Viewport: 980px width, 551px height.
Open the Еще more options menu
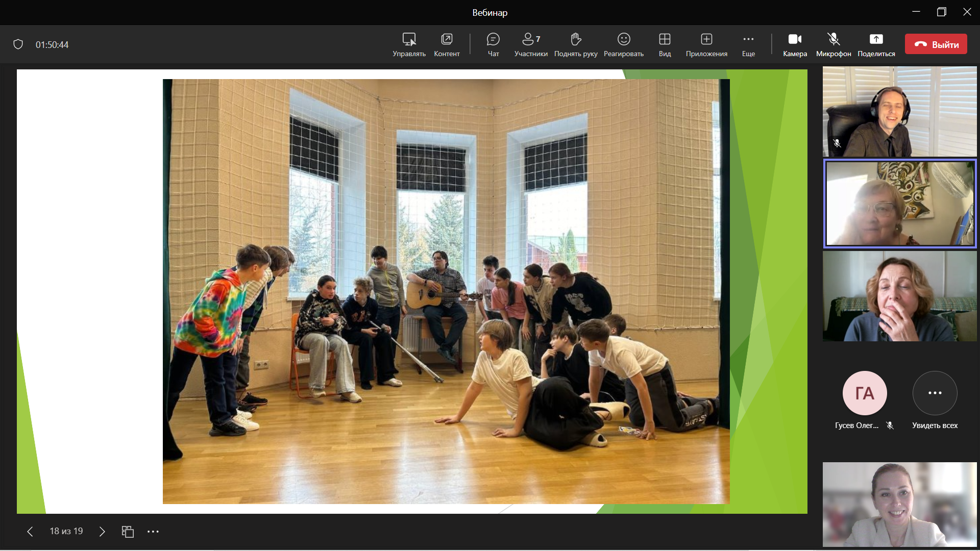(748, 44)
